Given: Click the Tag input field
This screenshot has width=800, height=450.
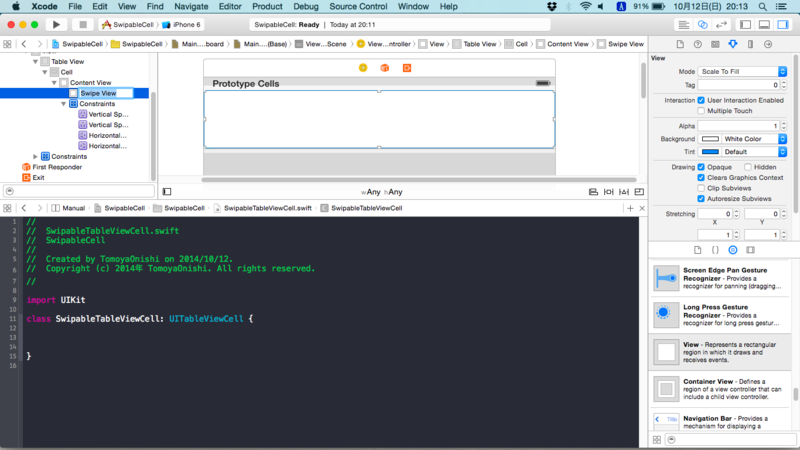Looking at the screenshot, I should pyautogui.click(x=738, y=85).
